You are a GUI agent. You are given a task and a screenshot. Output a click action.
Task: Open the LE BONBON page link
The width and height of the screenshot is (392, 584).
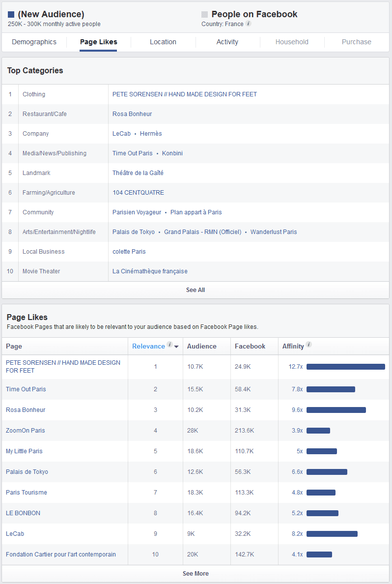[23, 513]
